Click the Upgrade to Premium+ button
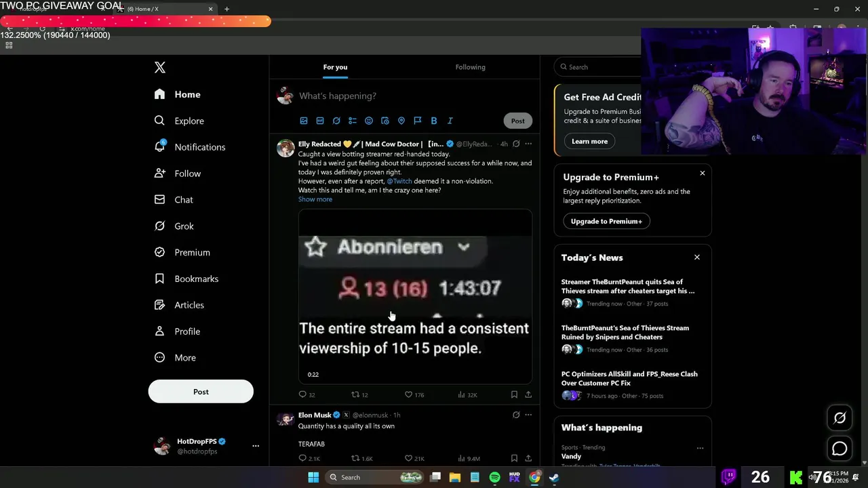This screenshot has height=488, width=868. [x=606, y=221]
